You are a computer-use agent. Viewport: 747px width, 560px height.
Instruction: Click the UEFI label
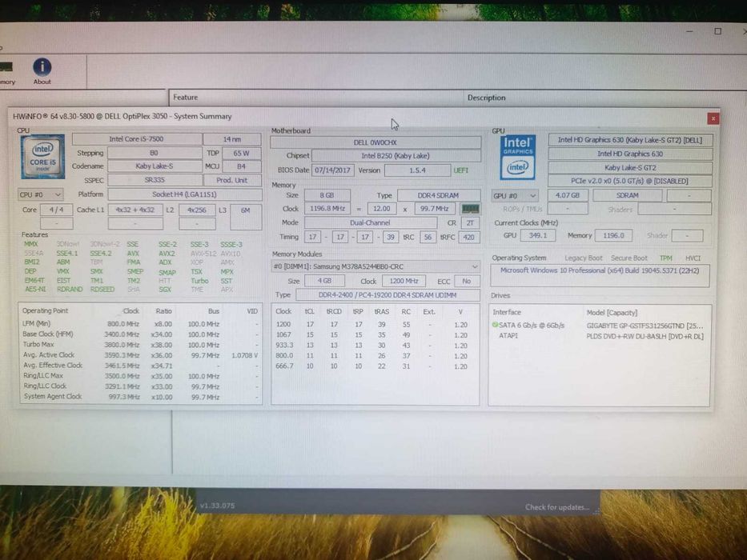[x=460, y=170]
